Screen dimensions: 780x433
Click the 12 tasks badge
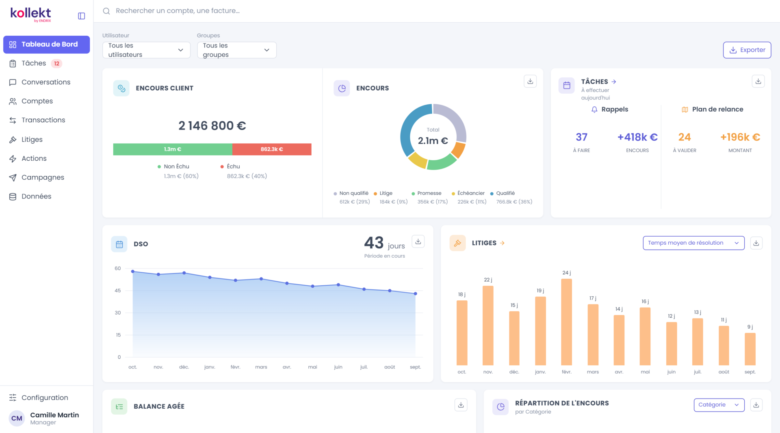(57, 64)
